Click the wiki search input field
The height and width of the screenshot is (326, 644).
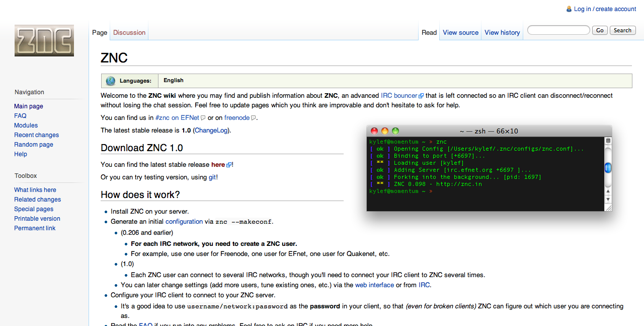pyautogui.click(x=558, y=30)
